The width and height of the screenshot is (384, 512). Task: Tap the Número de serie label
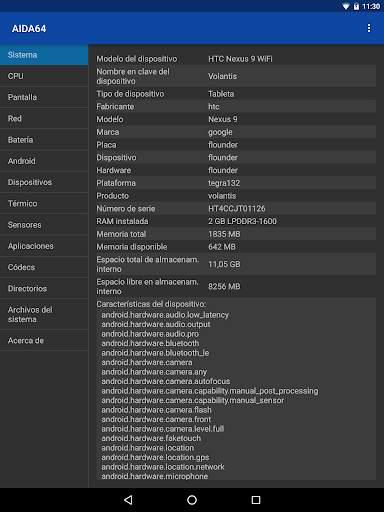(126, 209)
